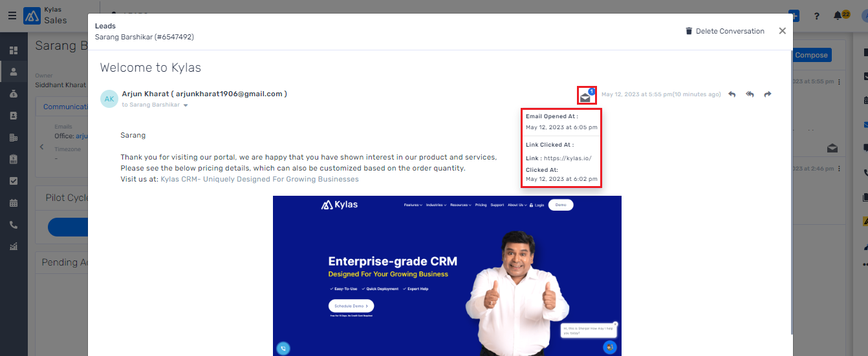Open the hamburger navigation menu
The height and width of the screenshot is (356, 868).
pos(12,16)
